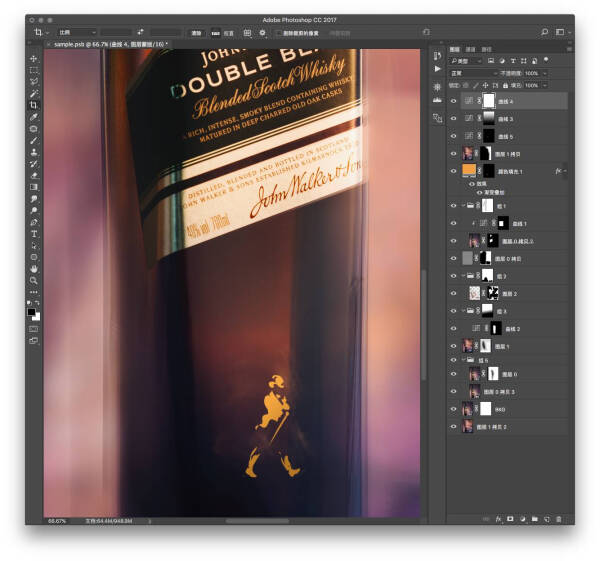Select the Eraser tool
The height and width of the screenshot is (561, 600).
click(x=34, y=176)
